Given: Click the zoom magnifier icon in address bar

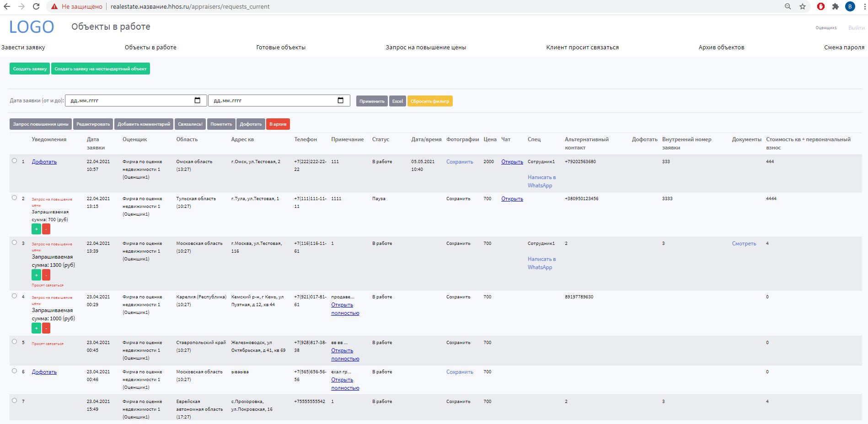Looking at the screenshot, I should [x=788, y=6].
